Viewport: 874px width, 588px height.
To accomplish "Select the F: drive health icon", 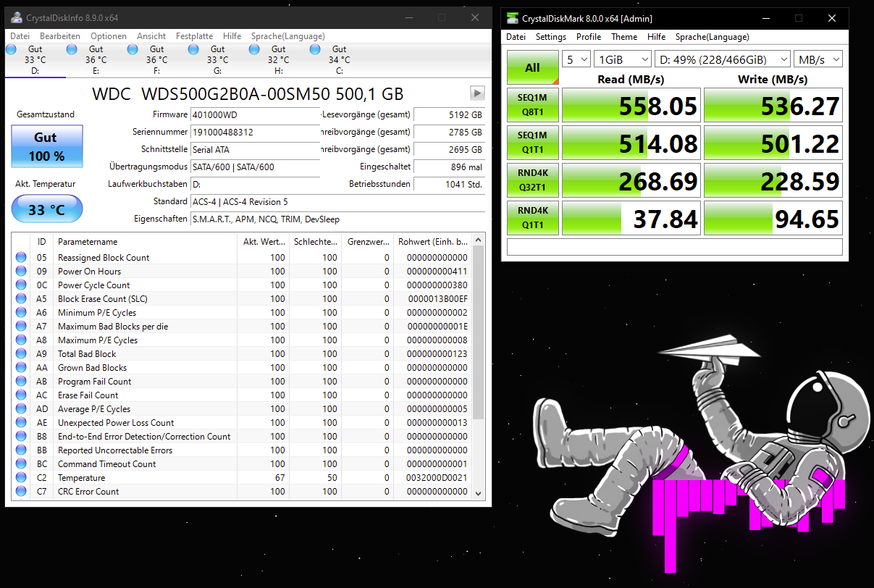I will (133, 49).
